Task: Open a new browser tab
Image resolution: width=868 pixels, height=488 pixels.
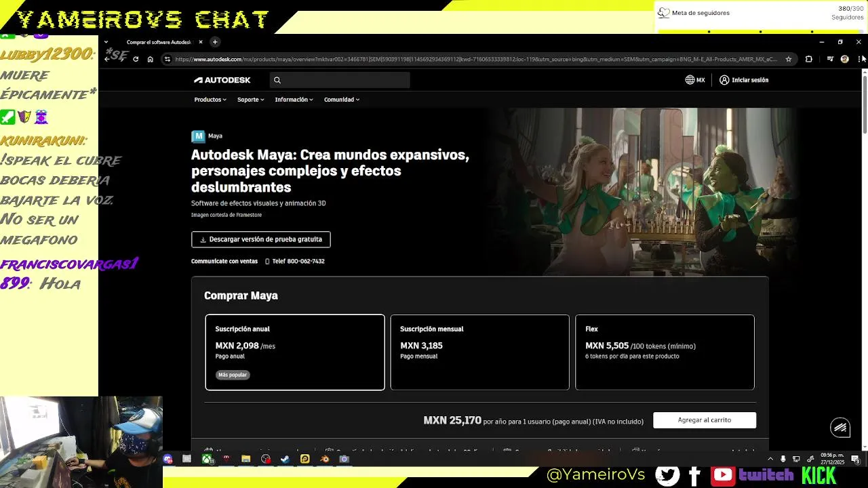Action: point(215,42)
